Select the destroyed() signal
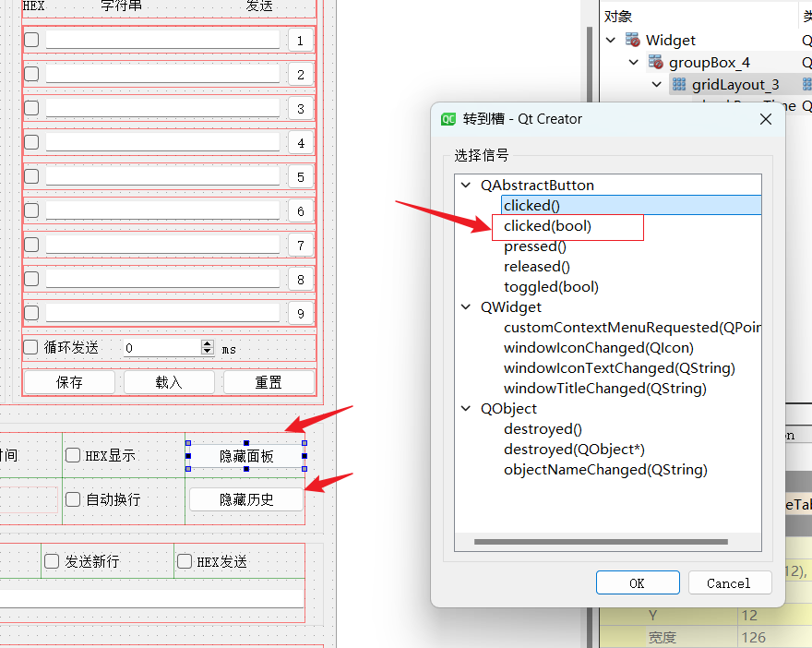The image size is (812, 648). coord(543,429)
